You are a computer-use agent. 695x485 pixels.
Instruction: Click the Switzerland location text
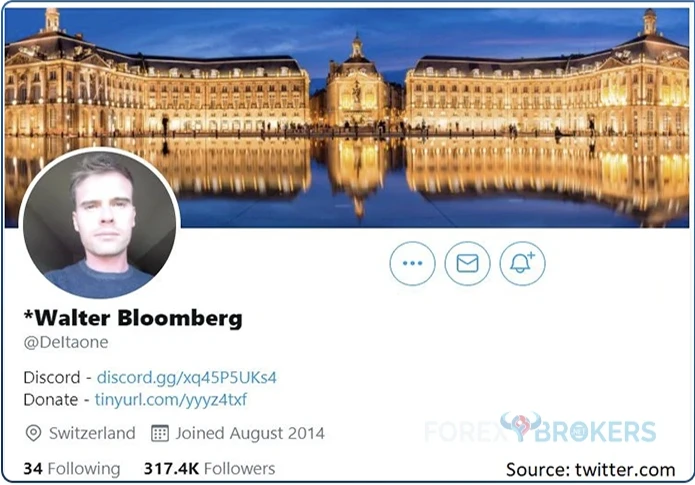(92, 433)
